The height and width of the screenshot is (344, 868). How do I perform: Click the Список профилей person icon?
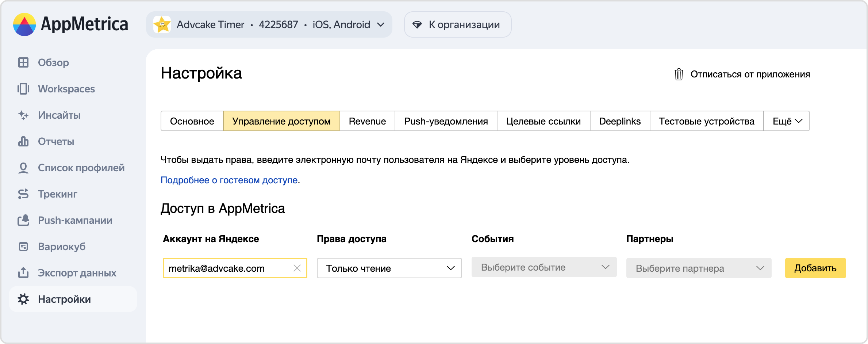pyautogui.click(x=23, y=168)
